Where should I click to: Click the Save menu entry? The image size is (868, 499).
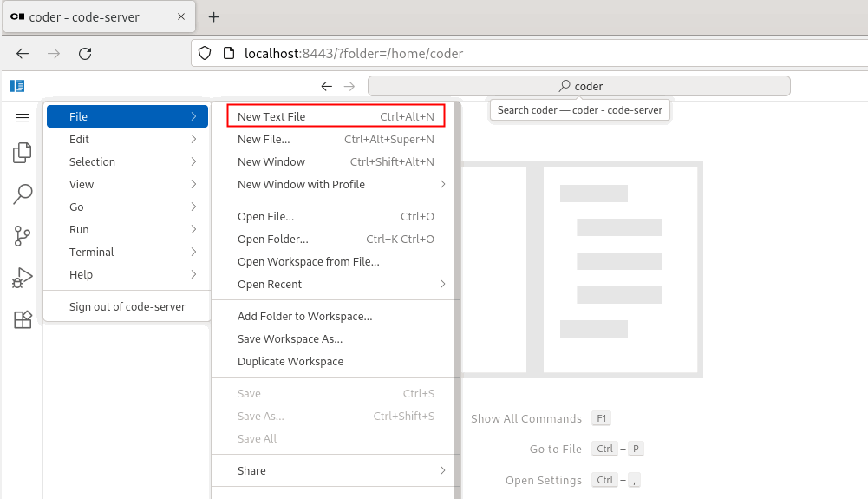(x=336, y=394)
